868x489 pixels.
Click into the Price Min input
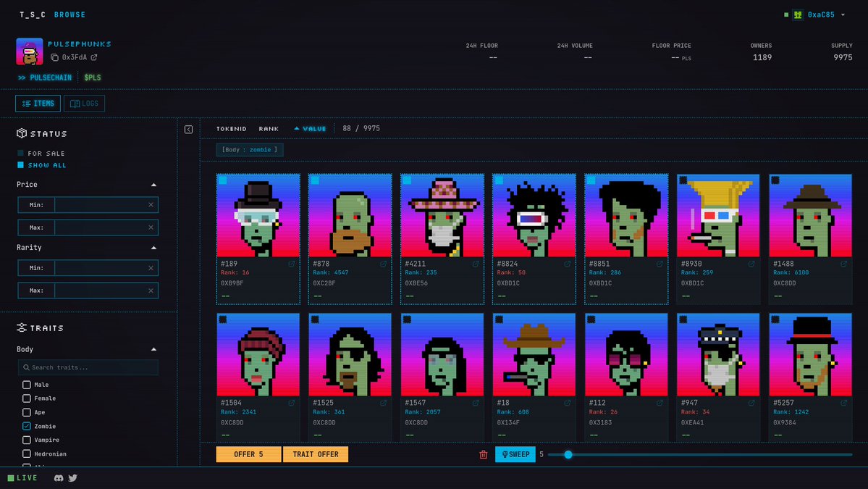[x=100, y=205]
